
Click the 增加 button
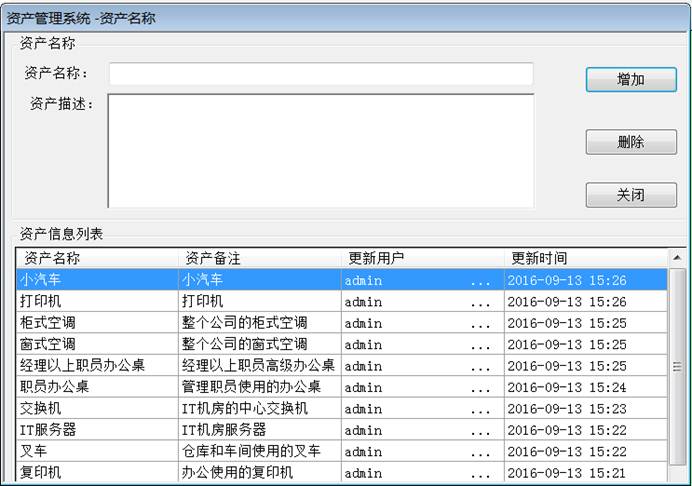(631, 79)
